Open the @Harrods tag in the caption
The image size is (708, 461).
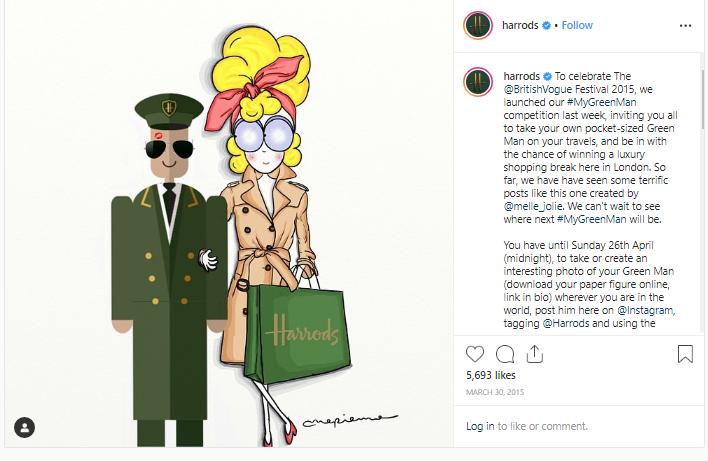tap(566, 323)
